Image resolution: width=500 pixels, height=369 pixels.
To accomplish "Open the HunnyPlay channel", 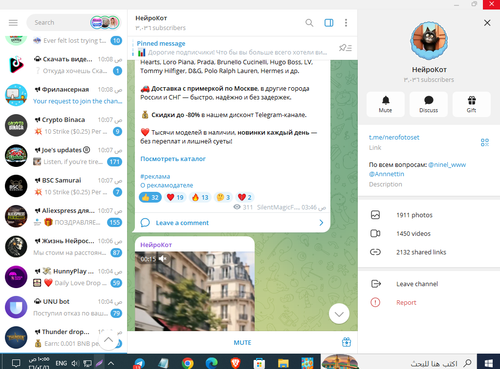I will pos(63,277).
